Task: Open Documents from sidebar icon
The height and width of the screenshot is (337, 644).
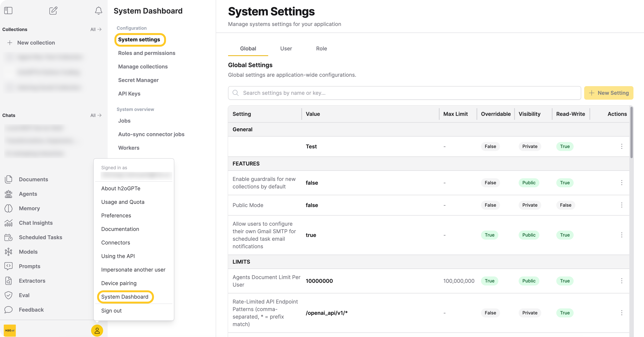Action: (x=8, y=179)
